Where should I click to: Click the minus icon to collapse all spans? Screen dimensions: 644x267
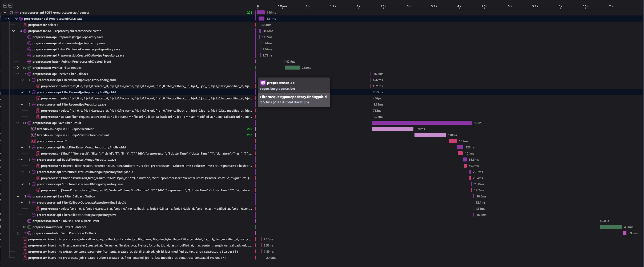tap(10, 5)
